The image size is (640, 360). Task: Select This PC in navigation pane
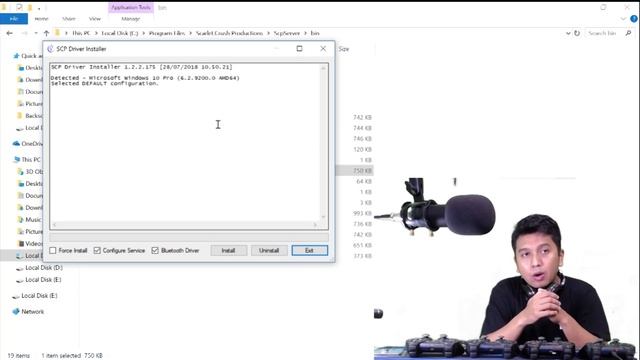(31, 160)
